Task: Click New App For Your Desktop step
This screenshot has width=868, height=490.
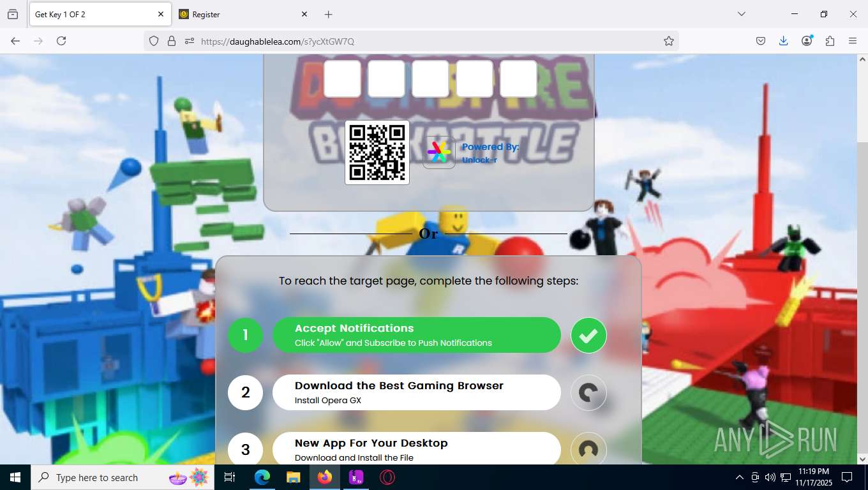Action: (417, 449)
